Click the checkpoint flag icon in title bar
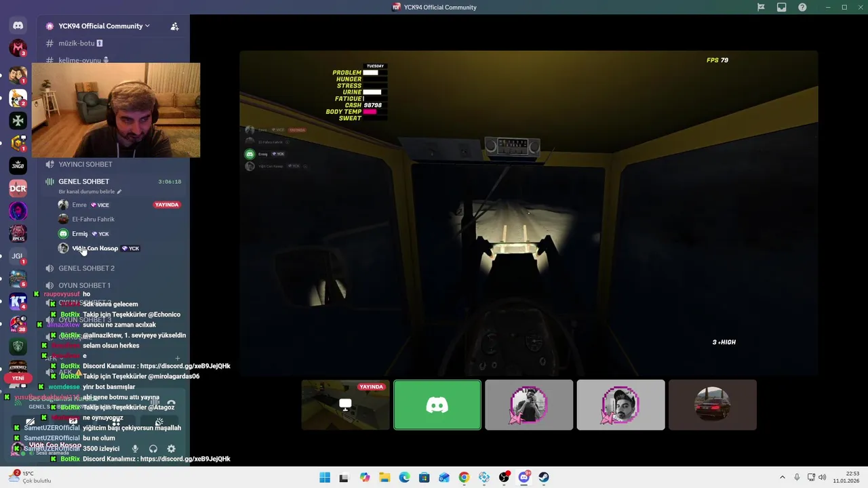Image resolution: width=868 pixels, height=488 pixels. (x=761, y=7)
